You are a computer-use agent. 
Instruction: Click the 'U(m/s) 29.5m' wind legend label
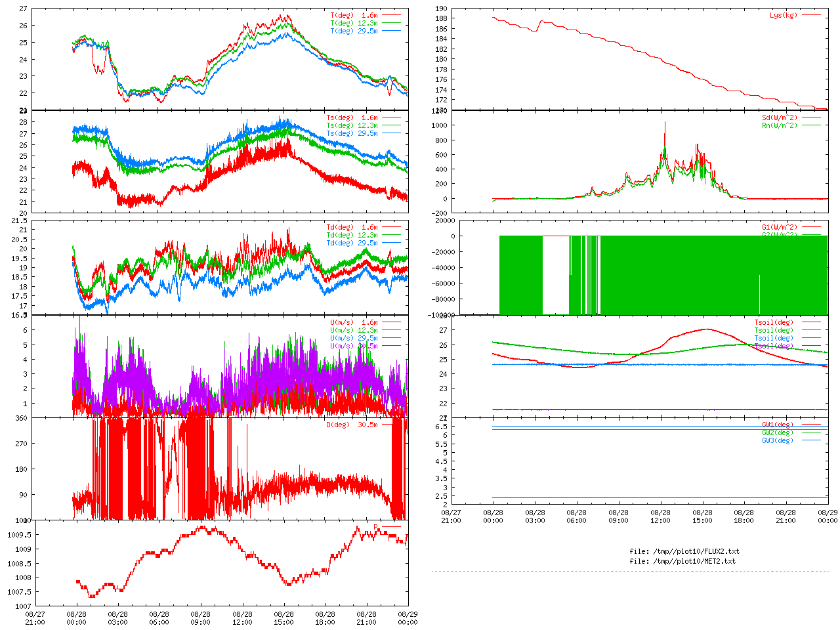coord(354,339)
